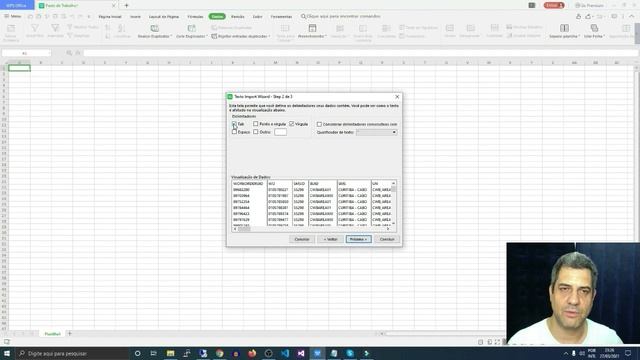This screenshot has height=360, width=640.
Task: Select the Dados ribbon tab
Action: pos(217,17)
